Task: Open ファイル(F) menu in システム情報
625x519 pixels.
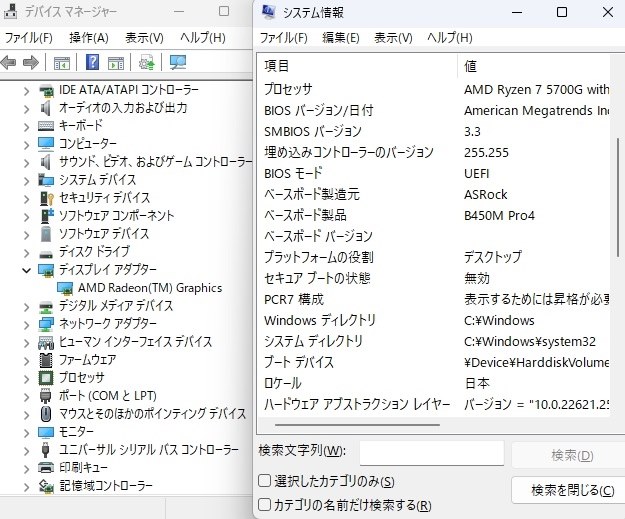Action: point(283,38)
